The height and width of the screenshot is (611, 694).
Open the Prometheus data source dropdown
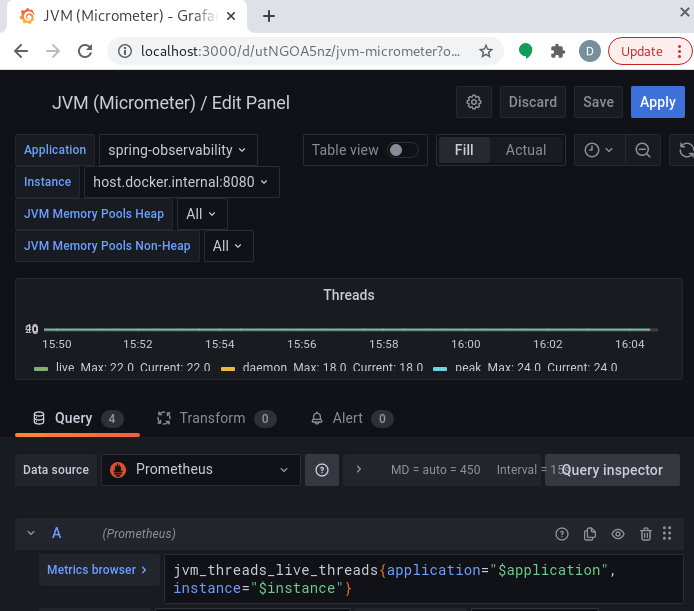tap(201, 470)
